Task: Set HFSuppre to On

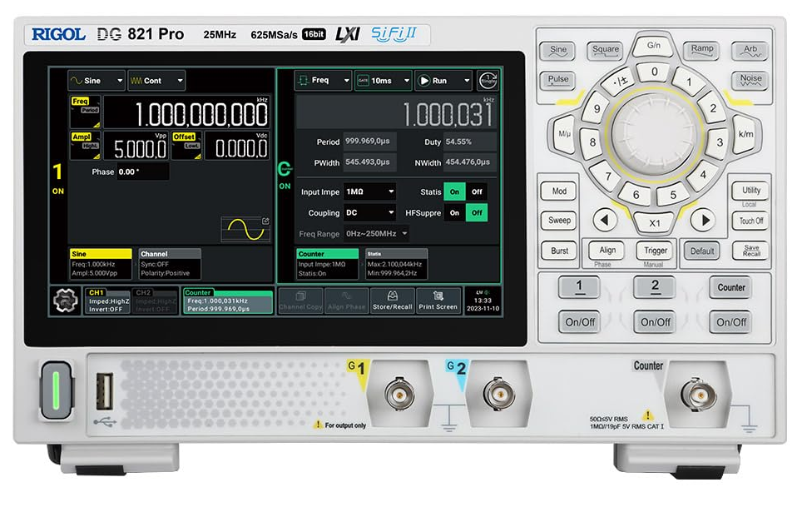Action: 455,213
